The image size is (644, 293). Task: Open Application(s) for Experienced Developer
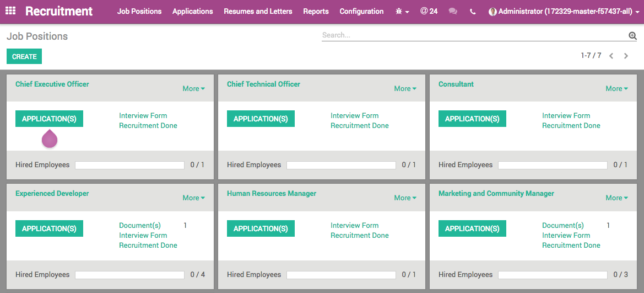(49, 228)
